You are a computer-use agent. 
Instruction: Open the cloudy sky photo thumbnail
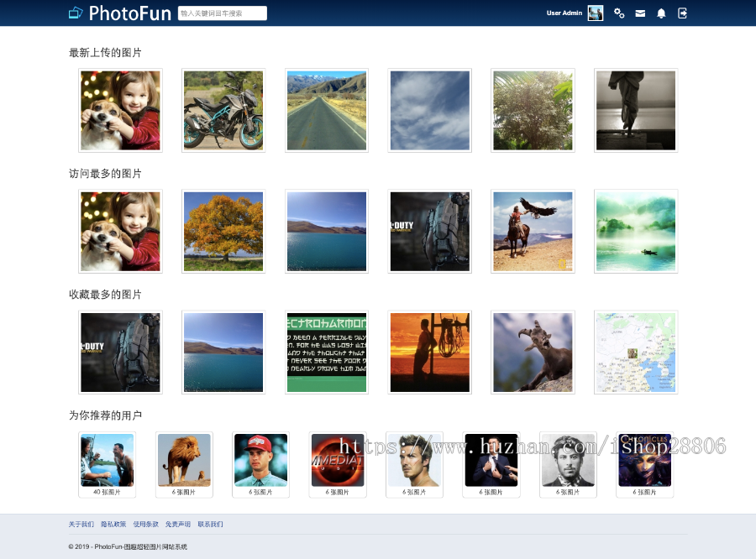pyautogui.click(x=429, y=110)
